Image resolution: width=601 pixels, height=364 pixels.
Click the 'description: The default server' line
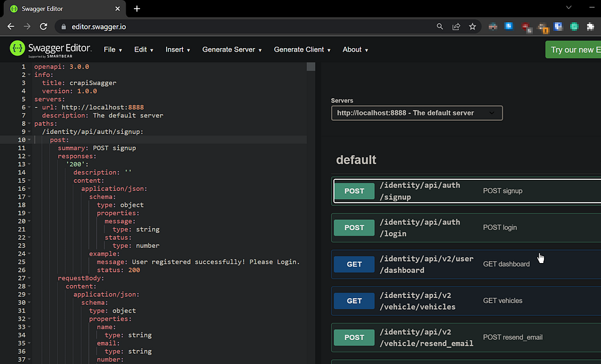[103, 115]
